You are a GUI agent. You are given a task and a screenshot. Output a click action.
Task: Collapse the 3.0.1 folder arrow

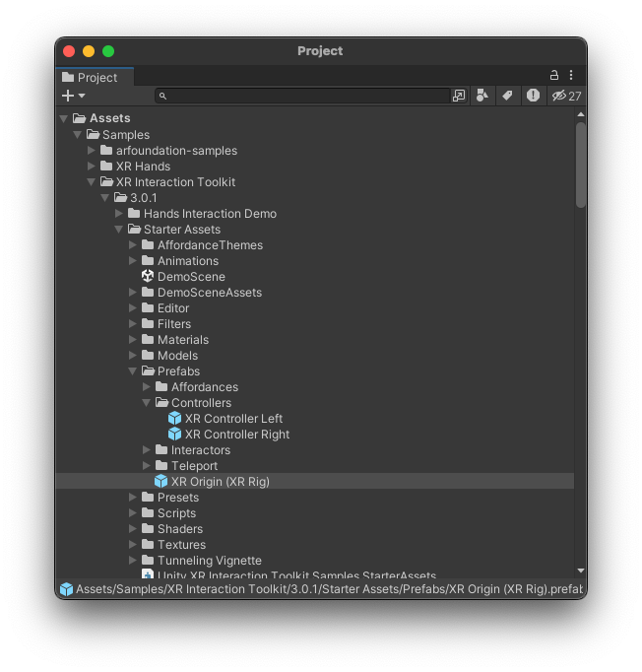point(105,198)
